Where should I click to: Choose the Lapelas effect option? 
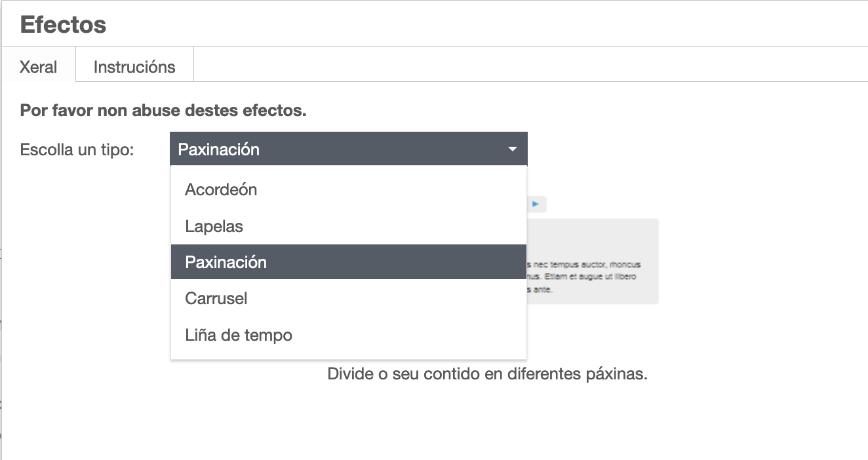coord(214,225)
